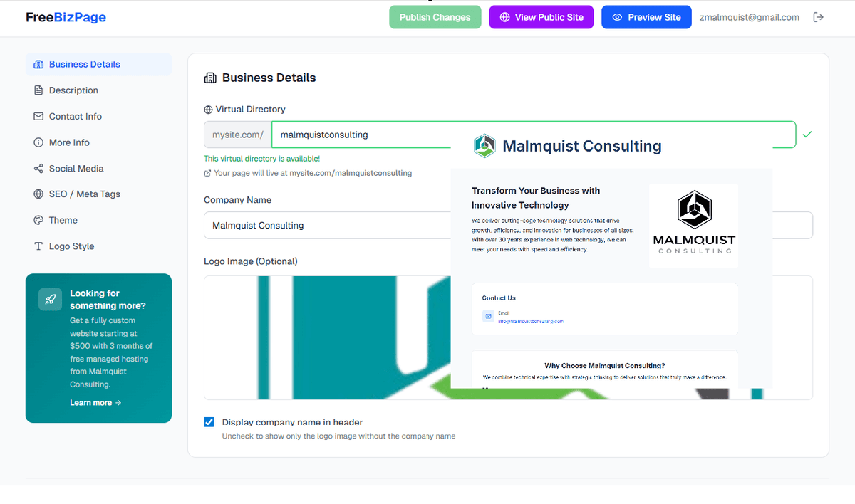Viewport: 855px width, 504px height.
Task: Open SEO / Meta Tags settings
Action: pyautogui.click(x=84, y=194)
